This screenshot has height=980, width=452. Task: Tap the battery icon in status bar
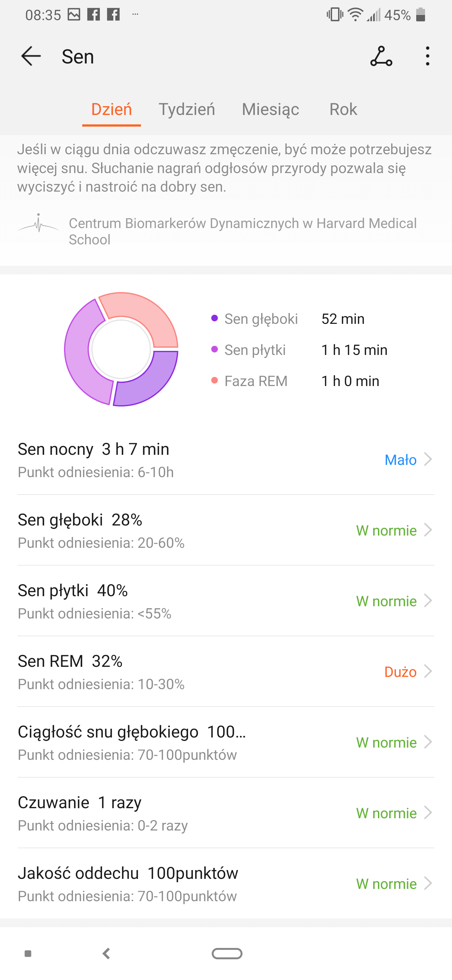click(420, 15)
